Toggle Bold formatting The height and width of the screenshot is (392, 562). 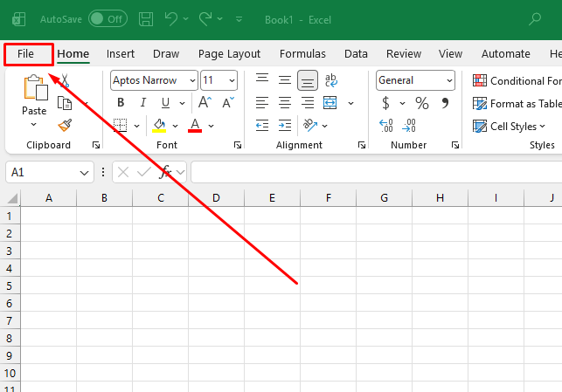(x=121, y=103)
